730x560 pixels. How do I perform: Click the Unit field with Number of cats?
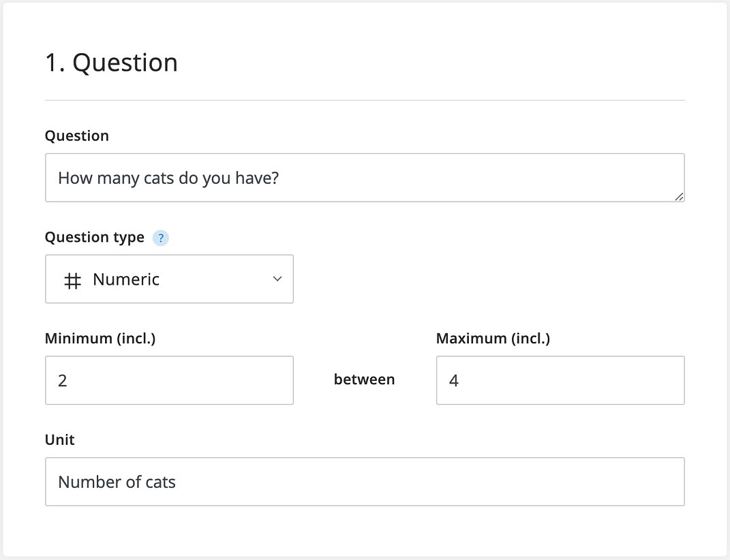click(x=365, y=482)
